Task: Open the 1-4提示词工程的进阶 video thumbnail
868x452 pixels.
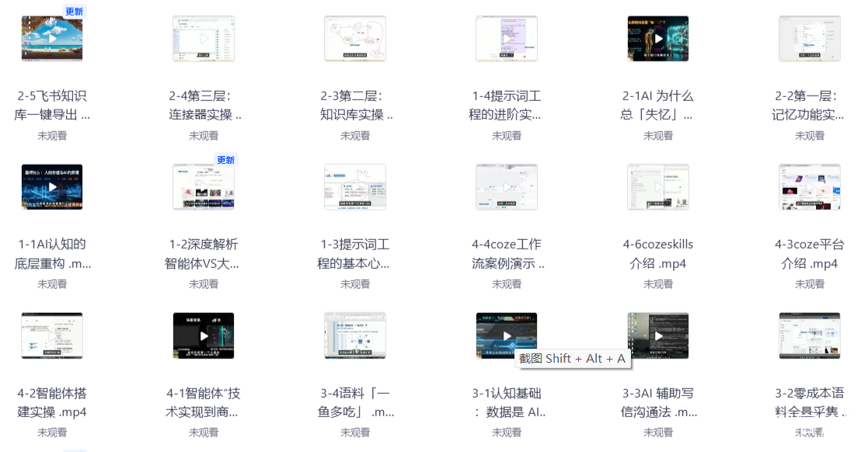Action: click(507, 38)
